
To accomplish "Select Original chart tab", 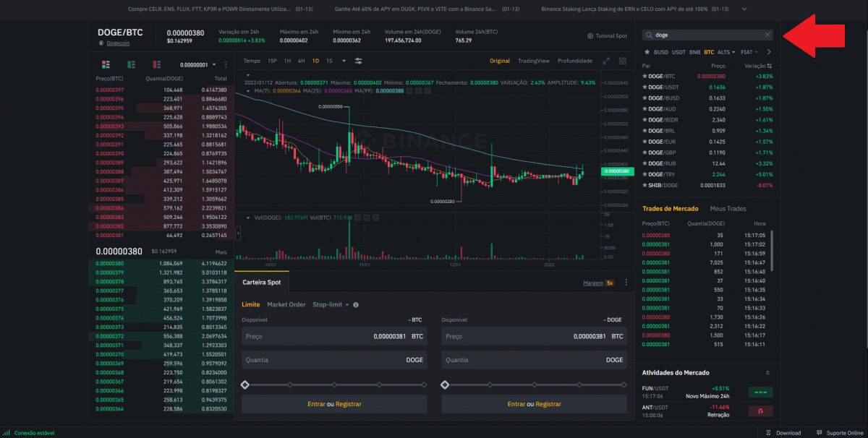I will [x=500, y=61].
